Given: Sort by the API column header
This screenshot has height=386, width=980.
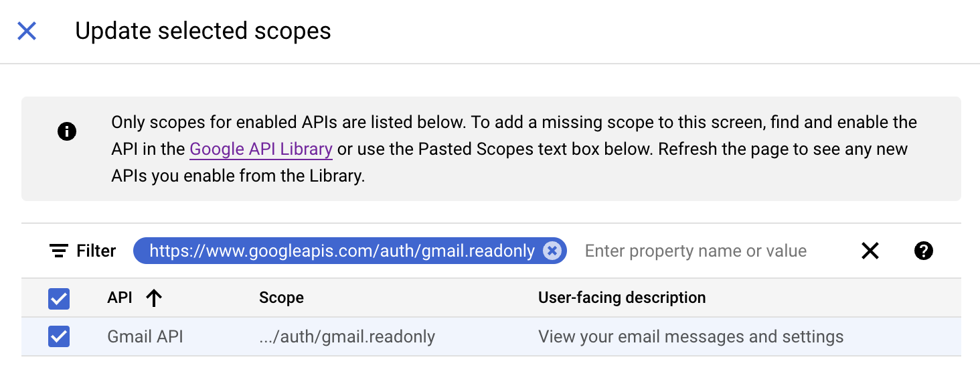Looking at the screenshot, I should pos(120,298).
